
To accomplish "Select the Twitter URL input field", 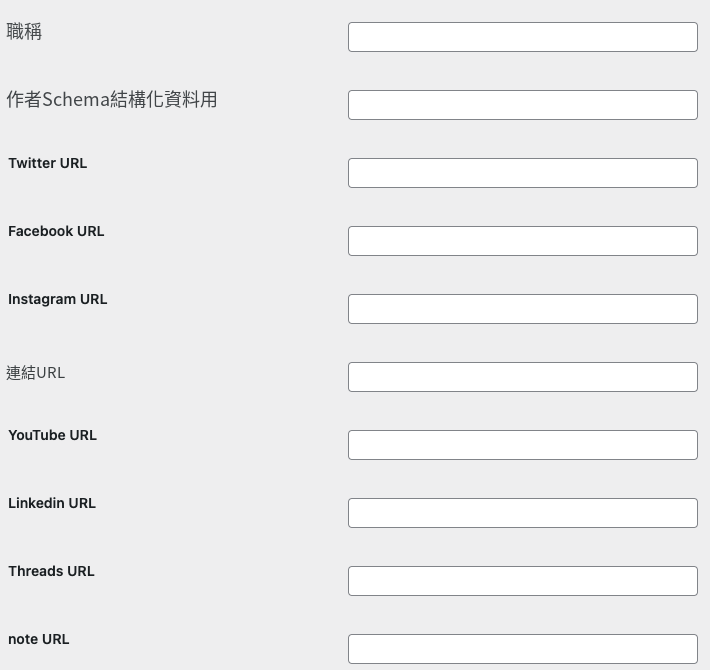I will pos(523,173).
